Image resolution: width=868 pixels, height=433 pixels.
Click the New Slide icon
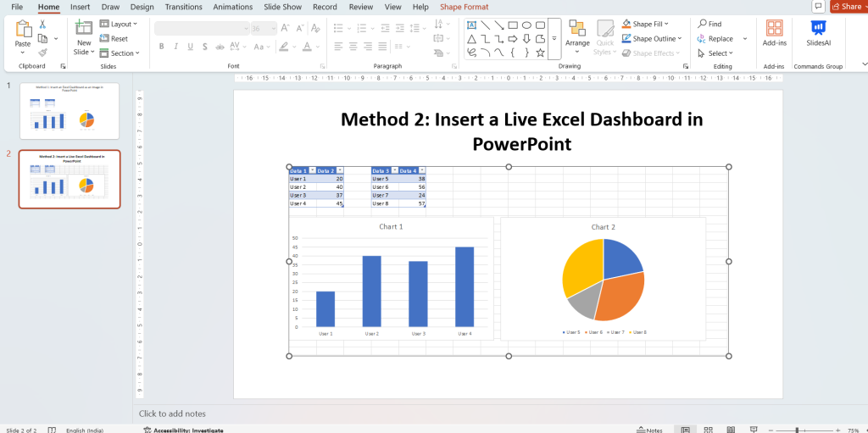(84, 28)
